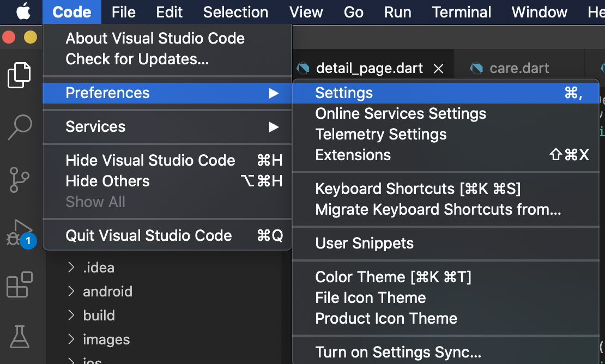Open the Search view magnifier icon
This screenshot has width=605, height=364.
[19, 128]
